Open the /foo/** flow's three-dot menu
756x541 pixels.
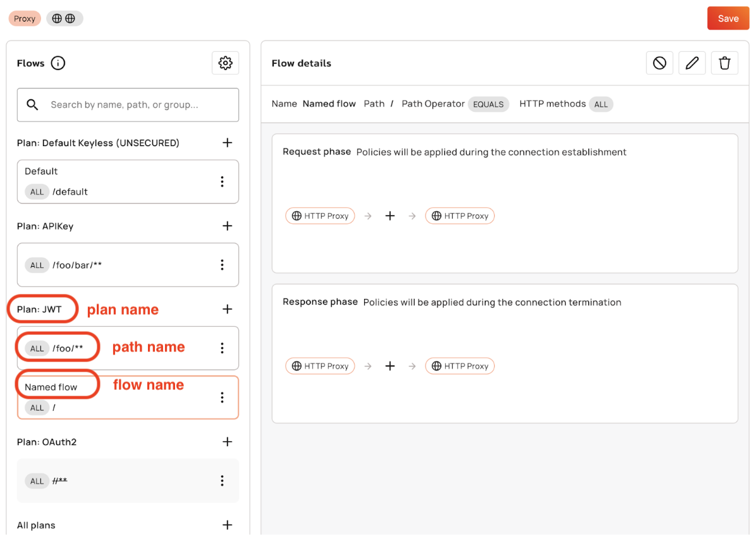click(x=222, y=348)
